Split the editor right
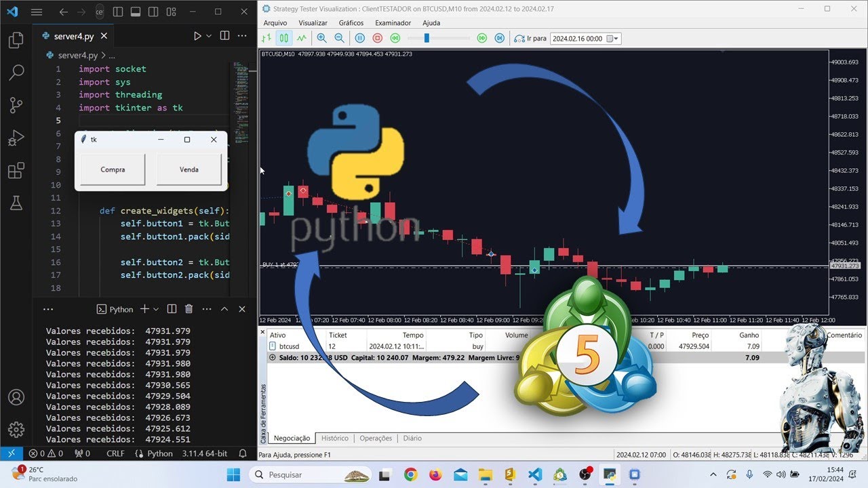Image resolution: width=868 pixels, height=488 pixels. [x=224, y=36]
